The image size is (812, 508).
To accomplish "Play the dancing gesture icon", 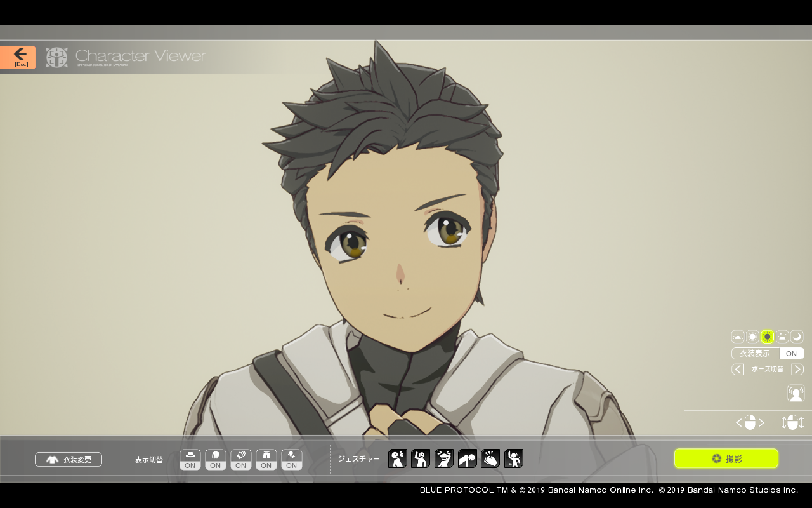I will [x=514, y=458].
